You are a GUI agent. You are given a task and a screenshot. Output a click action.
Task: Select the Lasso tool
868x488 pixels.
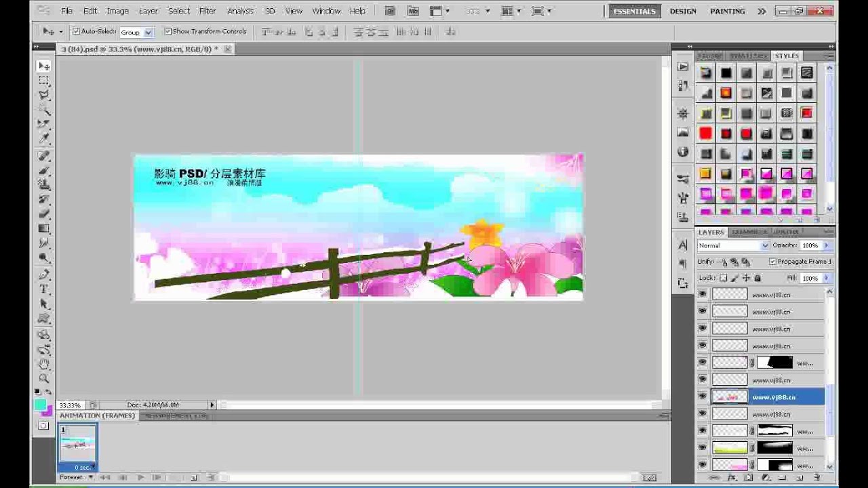[43, 94]
